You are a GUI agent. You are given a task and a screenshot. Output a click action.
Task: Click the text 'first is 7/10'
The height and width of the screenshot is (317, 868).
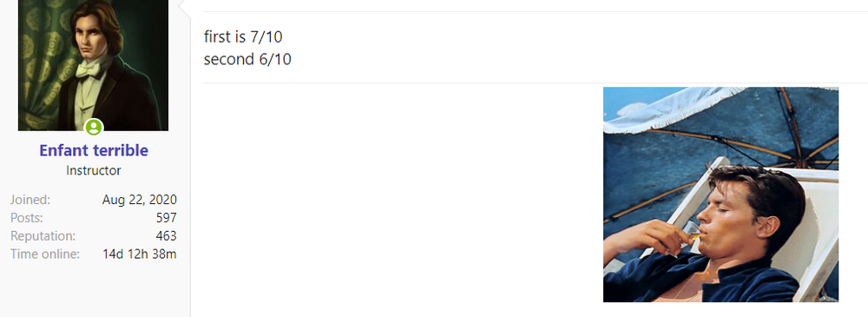pos(243,37)
